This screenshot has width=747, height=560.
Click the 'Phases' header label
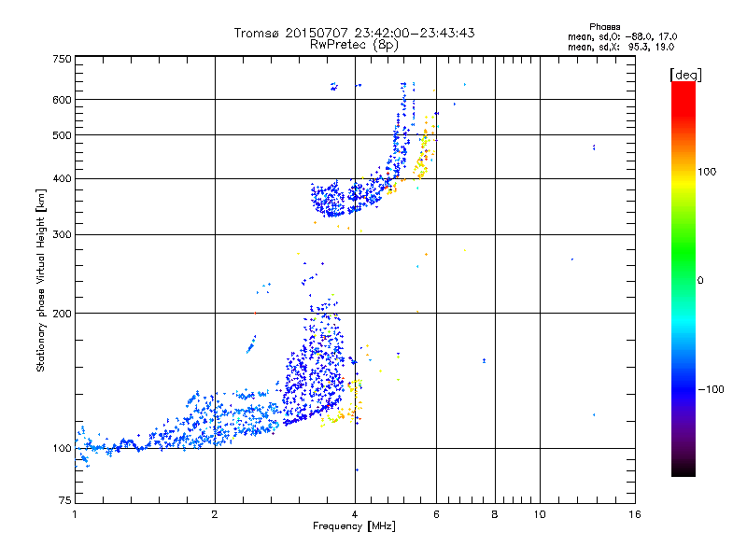(x=604, y=27)
